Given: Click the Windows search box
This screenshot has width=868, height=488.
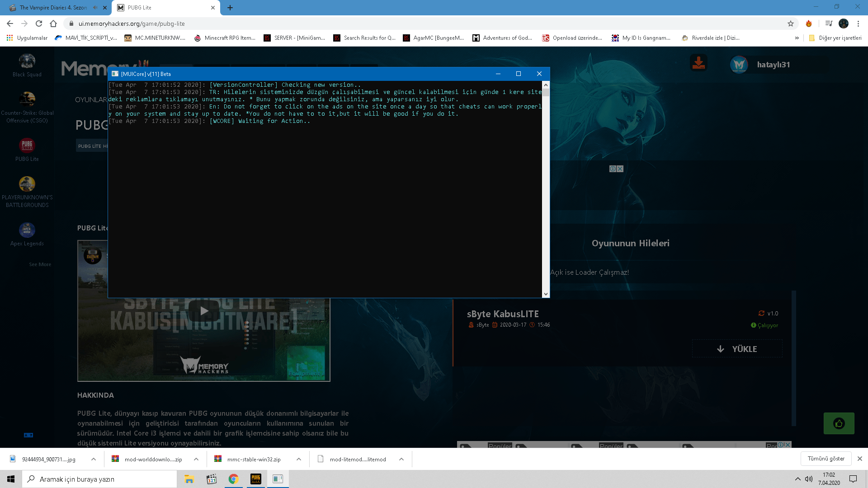Looking at the screenshot, I should (x=99, y=479).
